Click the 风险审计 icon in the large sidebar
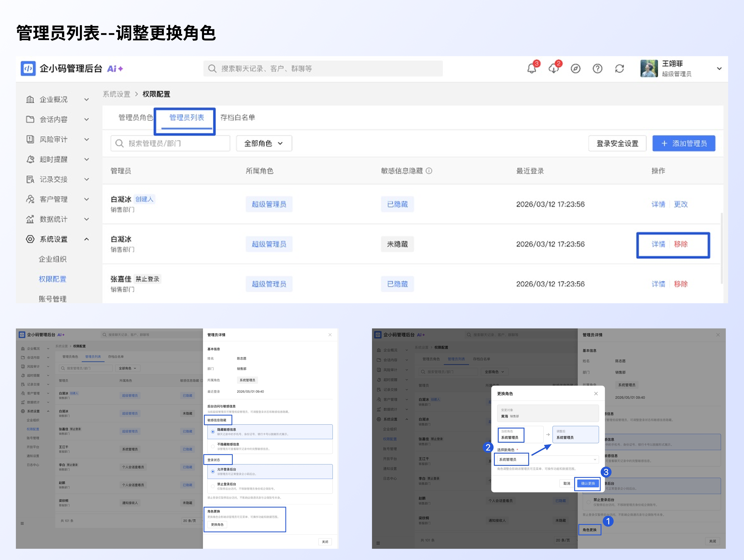Image resolution: width=744 pixels, height=560 pixels. [30, 139]
